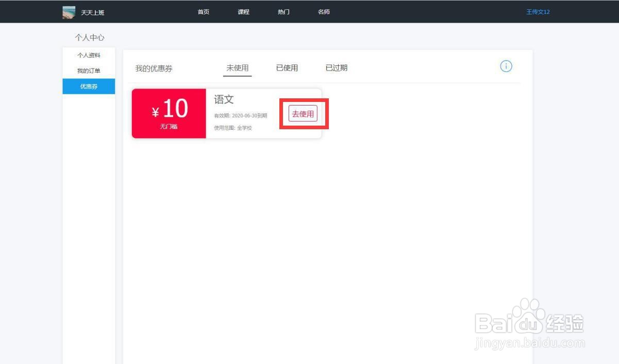The image size is (619, 364).
Task: Open the 名师 navigation menu item
Action: click(x=323, y=11)
